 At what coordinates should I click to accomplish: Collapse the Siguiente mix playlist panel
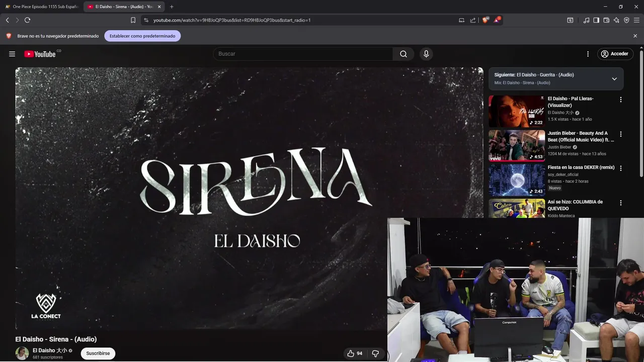(614, 79)
